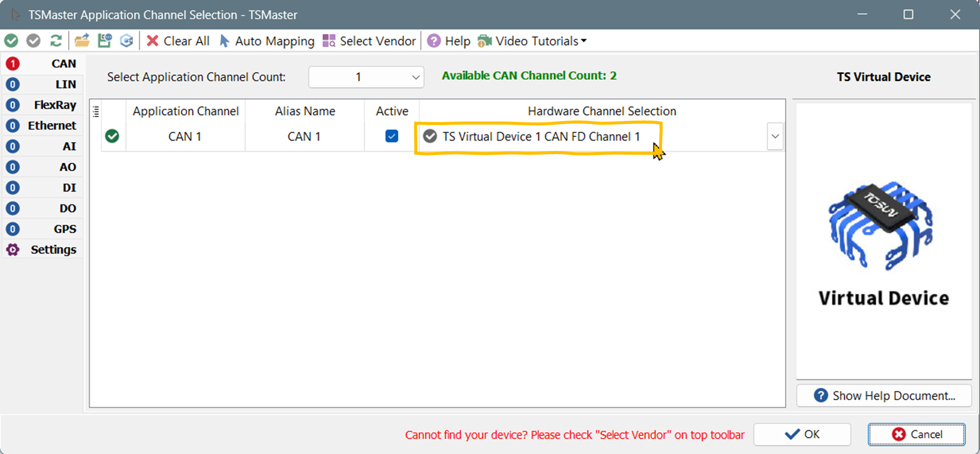
Task: Click the gray check icon in toolbar
Action: pos(34,41)
